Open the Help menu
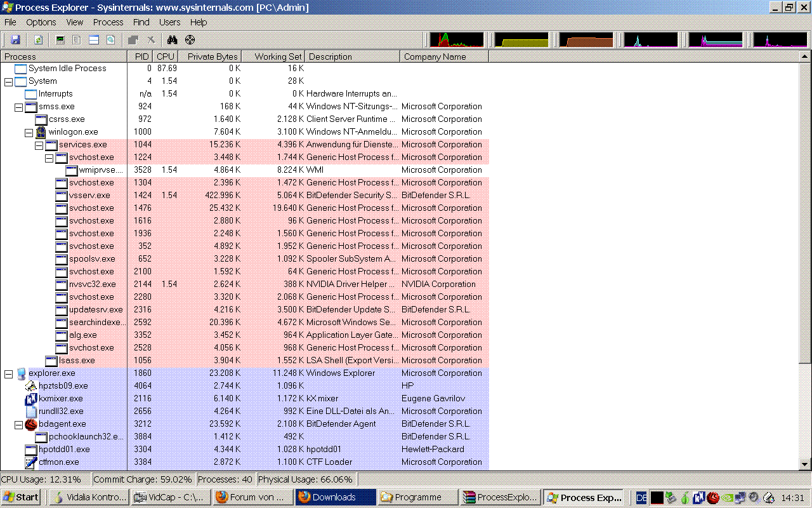This screenshot has width=812, height=508. (199, 22)
